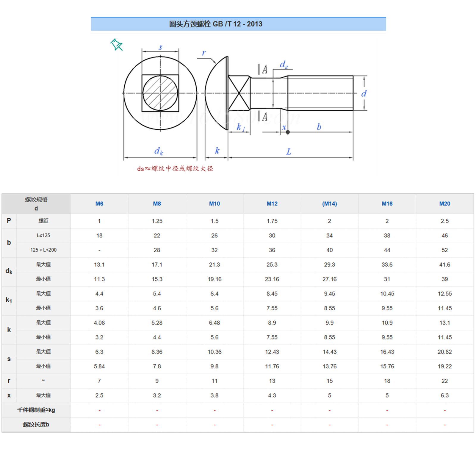Click the red note ds≈螺纹中径或螺纹大径
This screenshot has height=476, width=476.
(175, 169)
